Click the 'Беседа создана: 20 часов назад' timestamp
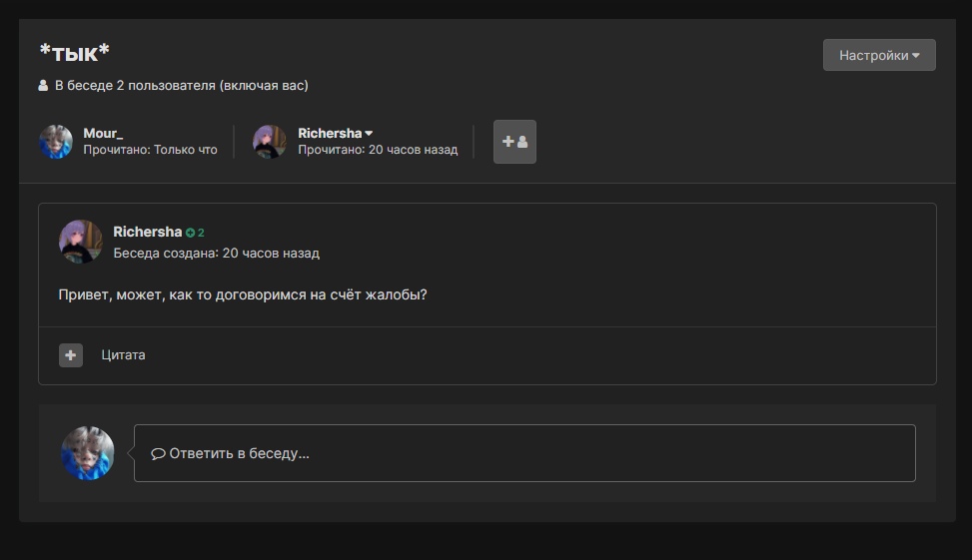Image resolution: width=972 pixels, height=560 pixels. 217,254
